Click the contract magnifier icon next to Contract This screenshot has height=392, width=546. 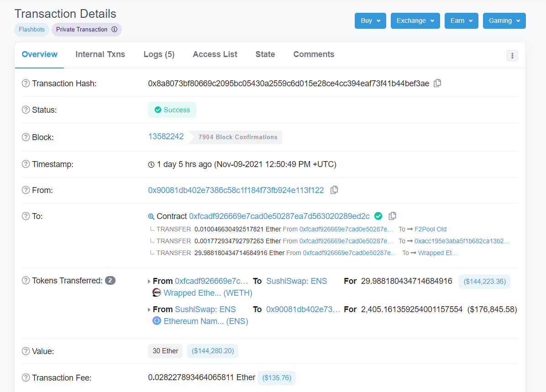(151, 217)
